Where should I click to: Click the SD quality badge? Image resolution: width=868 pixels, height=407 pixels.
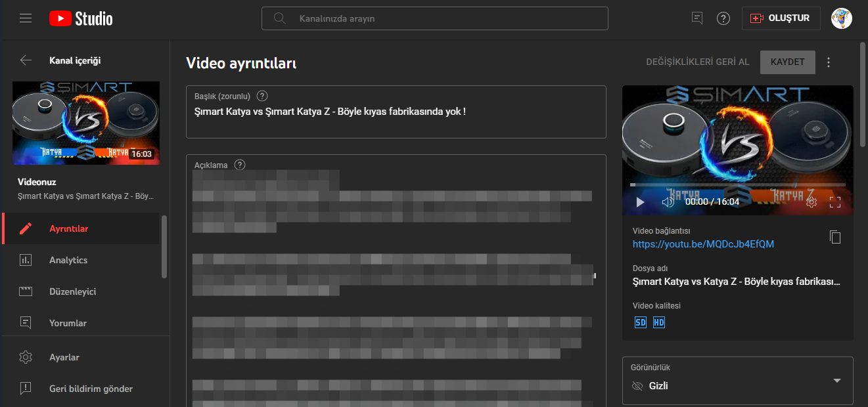pos(641,322)
